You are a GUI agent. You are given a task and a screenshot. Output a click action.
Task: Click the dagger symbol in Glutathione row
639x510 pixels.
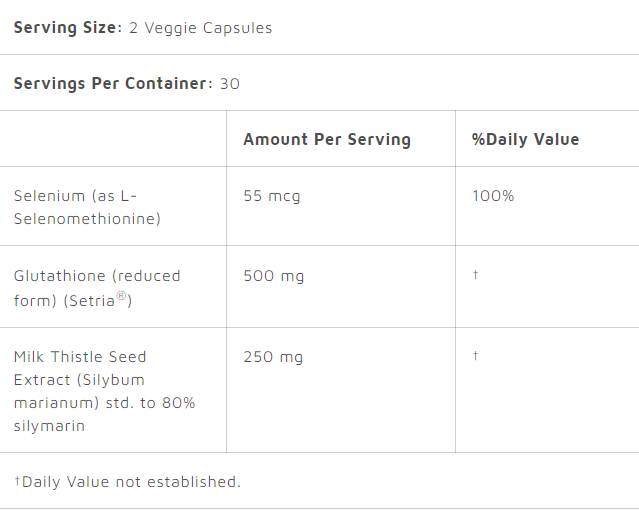(x=476, y=275)
